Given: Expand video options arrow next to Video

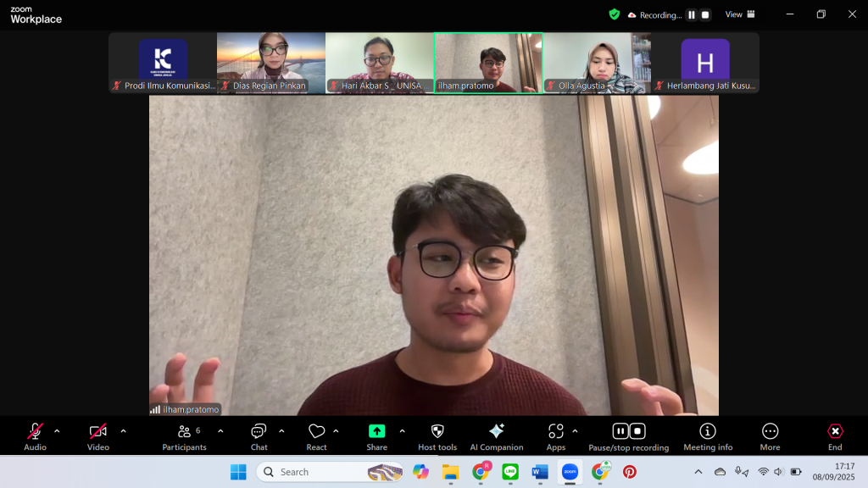Looking at the screenshot, I should [x=123, y=431].
